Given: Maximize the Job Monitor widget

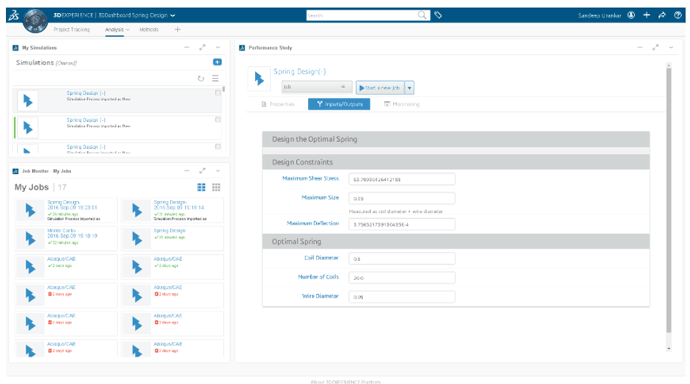Looking at the screenshot, I should (x=202, y=171).
